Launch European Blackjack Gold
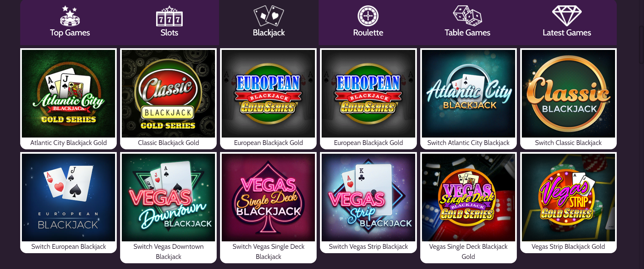The image size is (644, 269). click(268, 94)
